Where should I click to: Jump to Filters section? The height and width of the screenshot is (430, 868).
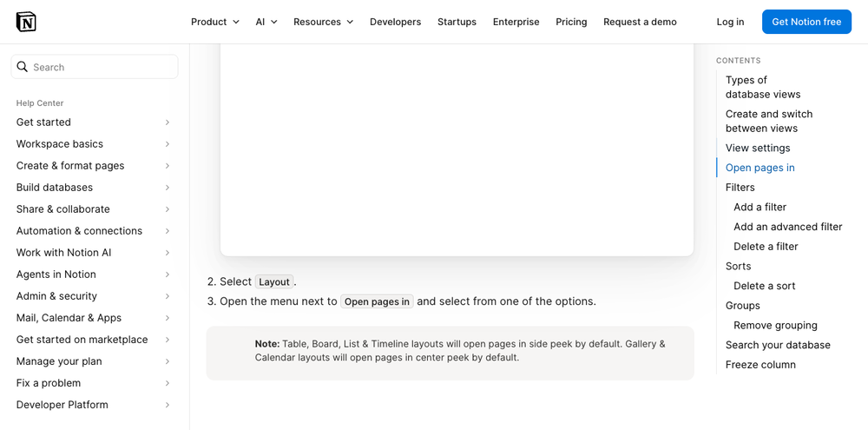tap(740, 188)
